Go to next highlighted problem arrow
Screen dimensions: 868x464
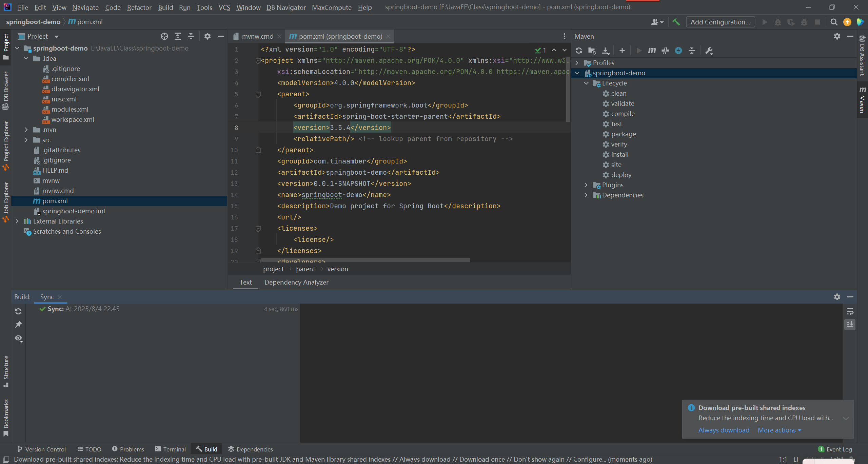[x=565, y=50]
